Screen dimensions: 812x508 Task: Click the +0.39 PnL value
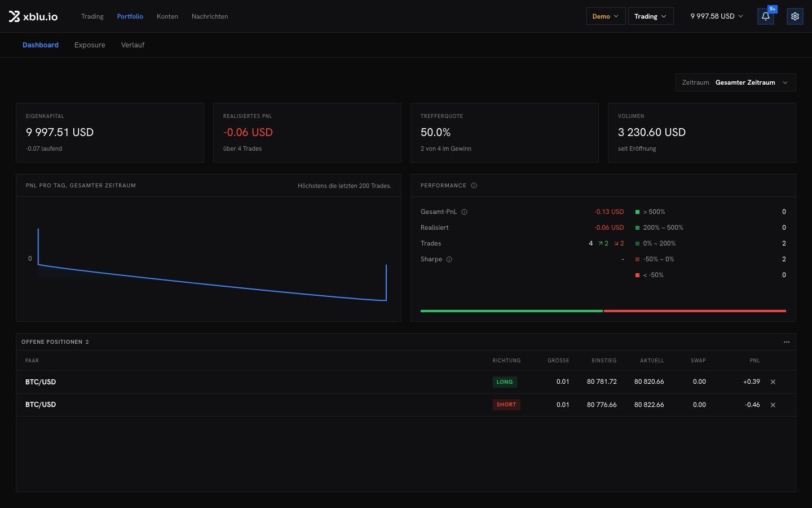752,382
